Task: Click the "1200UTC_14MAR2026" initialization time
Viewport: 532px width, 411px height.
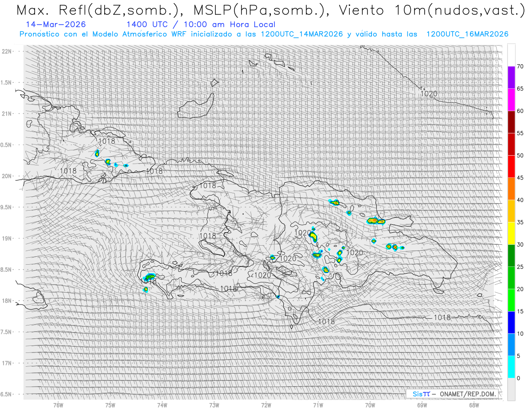Action: coord(301,34)
